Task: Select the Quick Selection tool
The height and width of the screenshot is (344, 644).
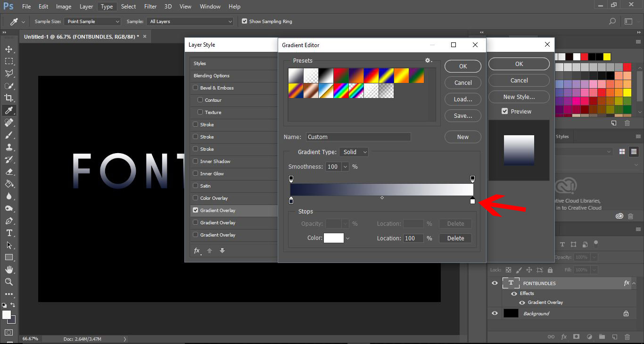Action: (8, 86)
